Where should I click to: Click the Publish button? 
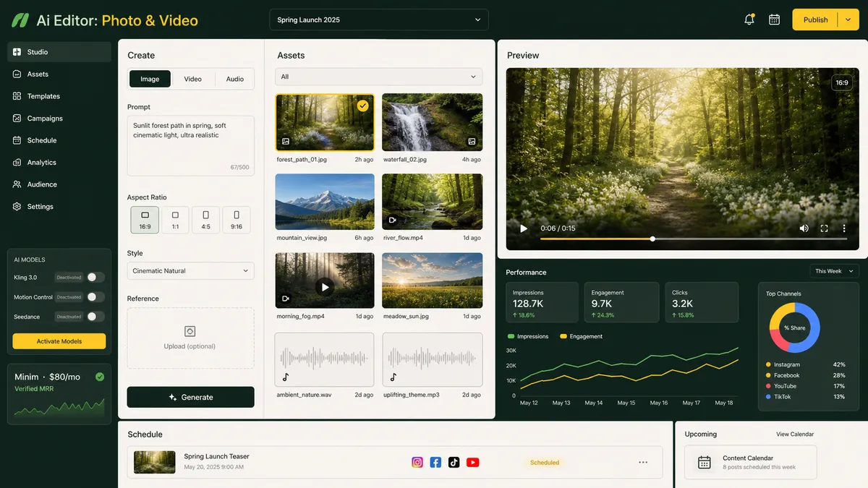(815, 20)
